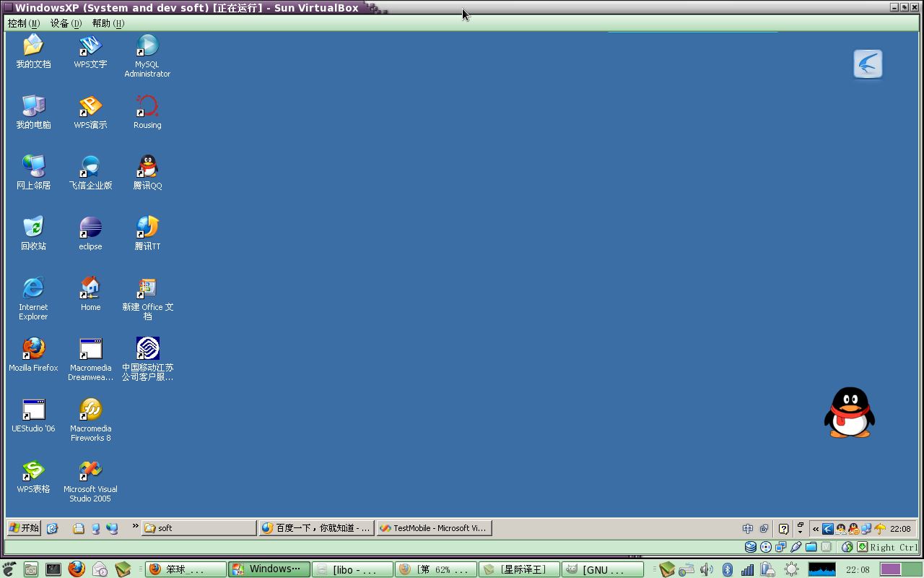Click the host brightness sun applet
The height and width of the screenshot is (578, 924).
tap(791, 569)
